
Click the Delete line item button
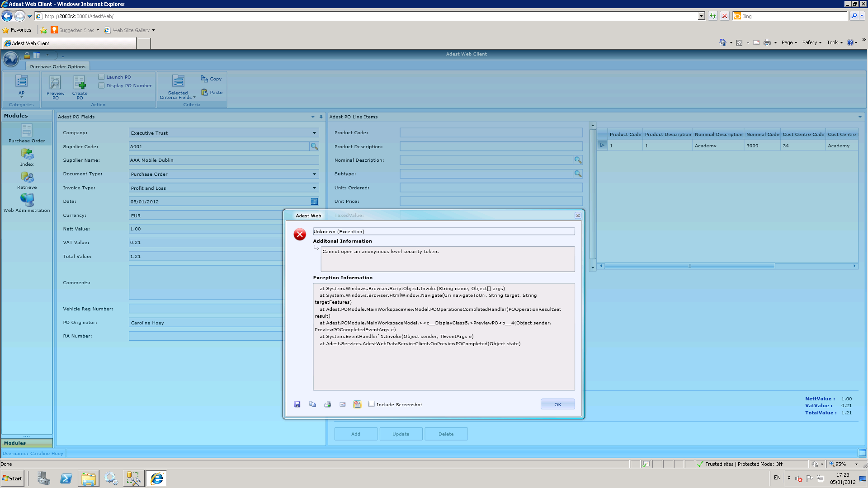coord(446,434)
